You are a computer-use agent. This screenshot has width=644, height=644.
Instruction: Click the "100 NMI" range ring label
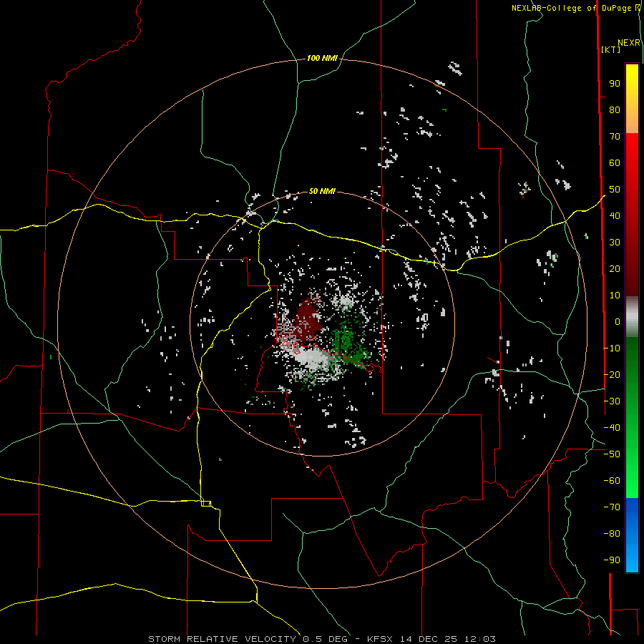click(322, 59)
